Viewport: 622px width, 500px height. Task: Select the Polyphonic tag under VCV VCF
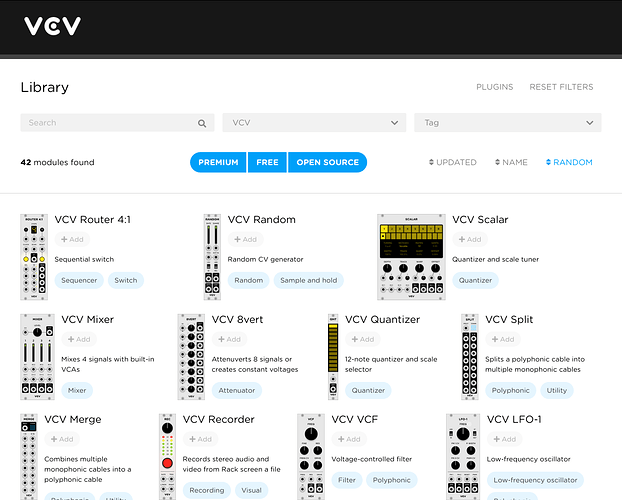[392, 480]
